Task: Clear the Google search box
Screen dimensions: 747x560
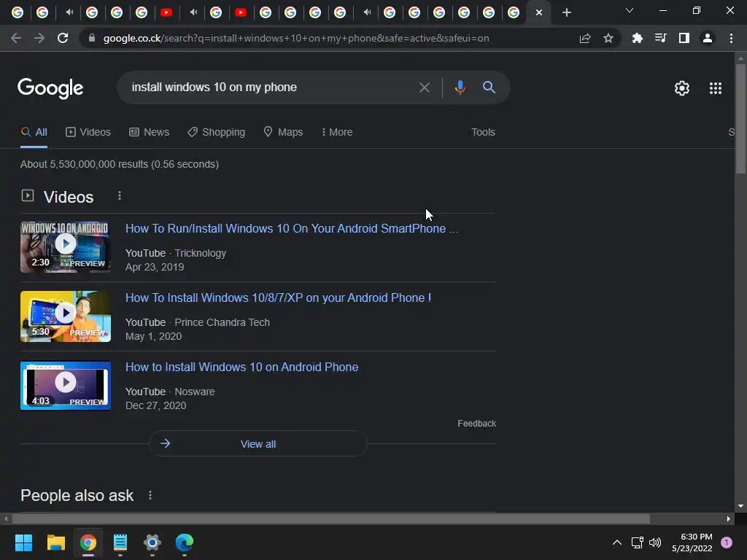Action: [x=424, y=87]
